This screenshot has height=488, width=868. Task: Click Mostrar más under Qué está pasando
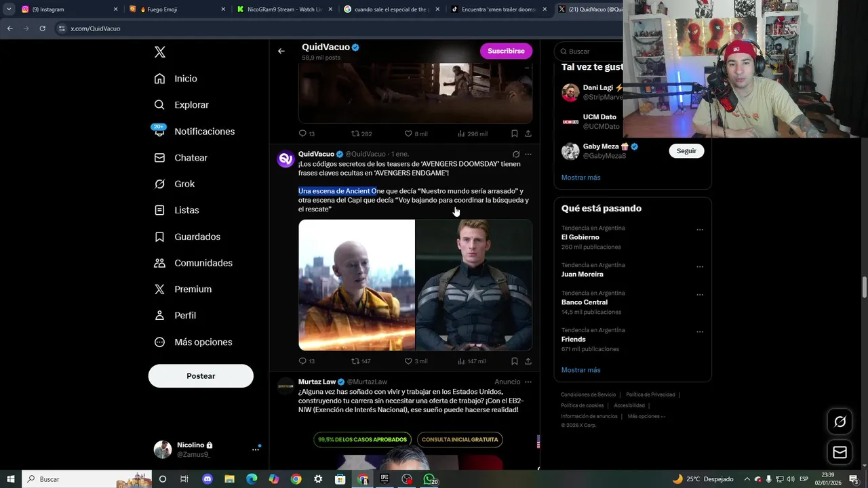click(x=580, y=370)
